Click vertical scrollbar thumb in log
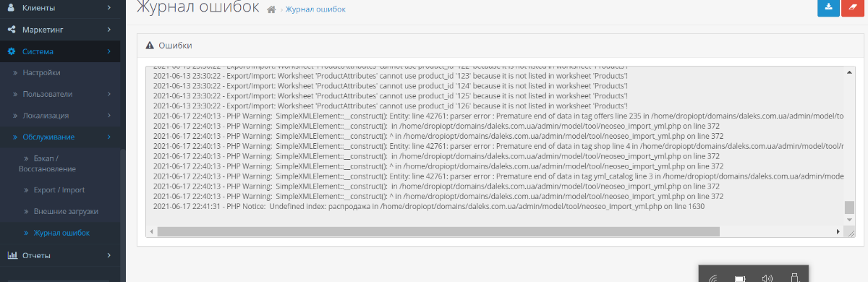Viewport: 868px width, 282px height. coord(849,208)
